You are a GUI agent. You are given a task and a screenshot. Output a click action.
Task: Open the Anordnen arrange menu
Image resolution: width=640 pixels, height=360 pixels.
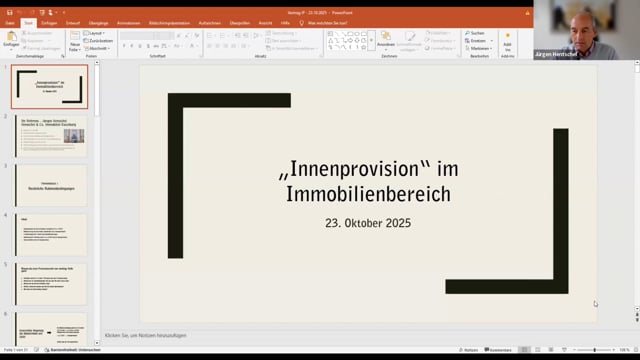[x=386, y=40]
